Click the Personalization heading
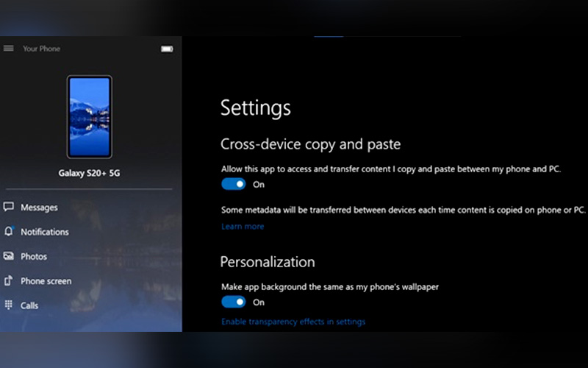Screen dimensions: 588x368 [268, 262]
